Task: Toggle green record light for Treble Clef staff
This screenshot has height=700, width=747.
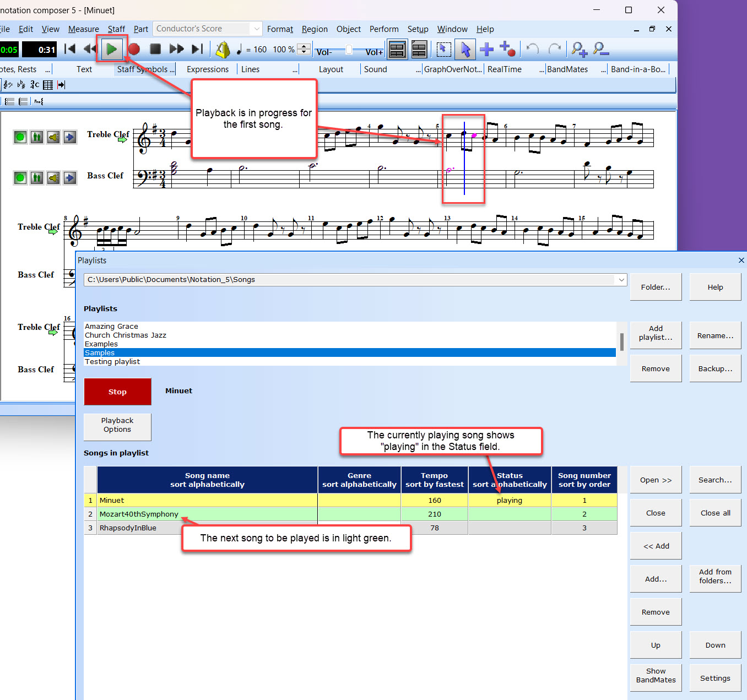Action: pos(20,137)
